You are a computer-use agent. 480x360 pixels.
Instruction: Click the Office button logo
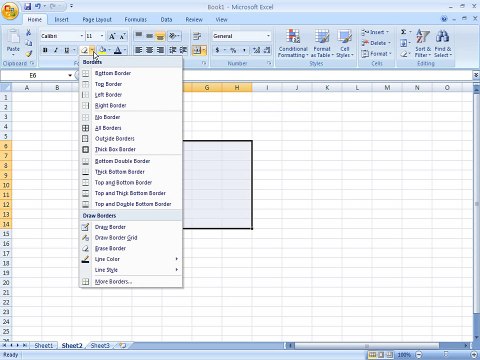point(10,11)
